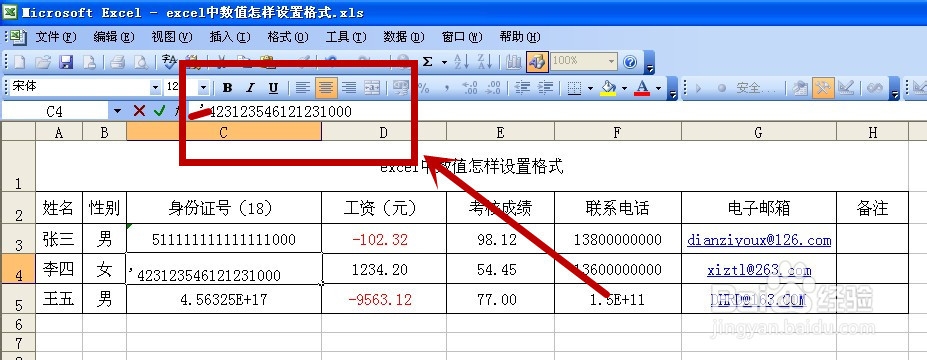Viewport: 927px width, 360px height.
Task: Open the 视图(V) menu
Action: (x=171, y=37)
